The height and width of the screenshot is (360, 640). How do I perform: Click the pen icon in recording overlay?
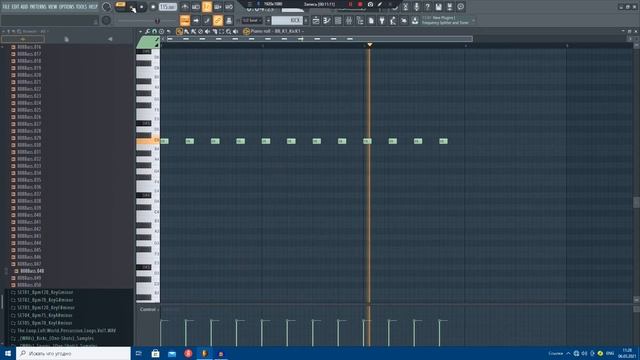pos(380,4)
